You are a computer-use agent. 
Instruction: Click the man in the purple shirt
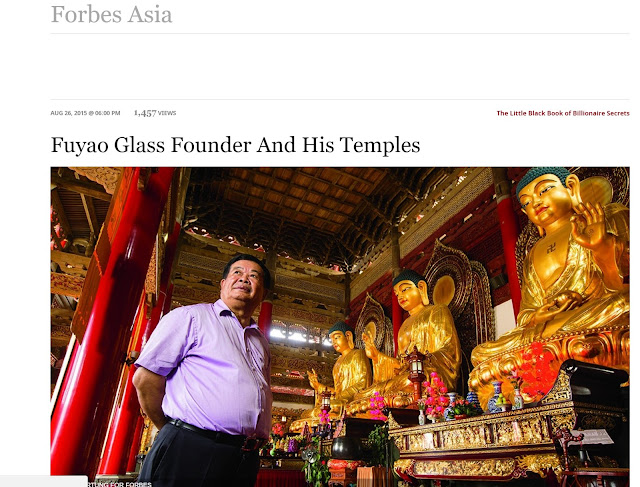[204, 371]
